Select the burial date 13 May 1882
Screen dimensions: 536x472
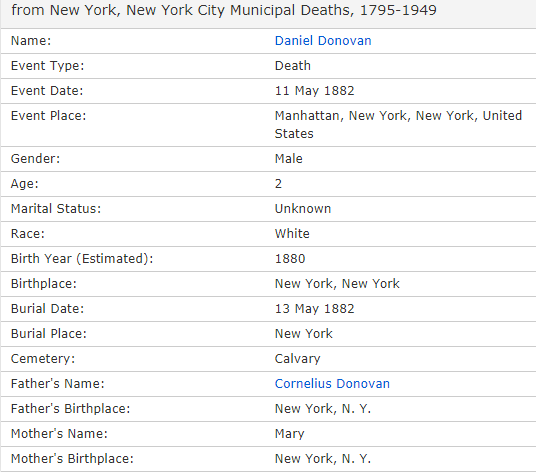tap(314, 309)
